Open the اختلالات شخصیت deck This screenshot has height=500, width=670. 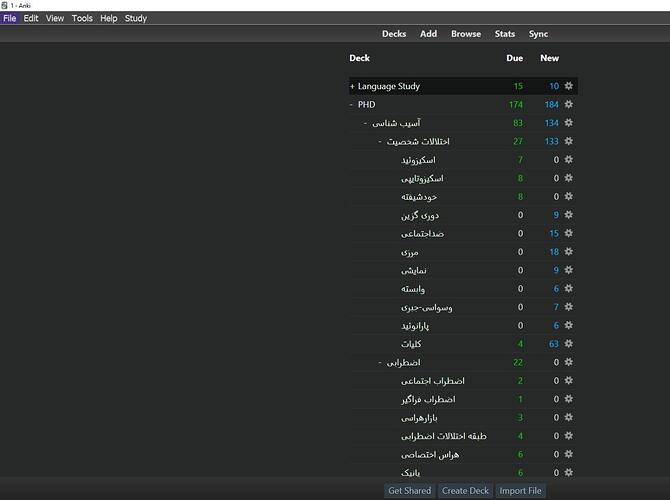[x=418, y=141]
